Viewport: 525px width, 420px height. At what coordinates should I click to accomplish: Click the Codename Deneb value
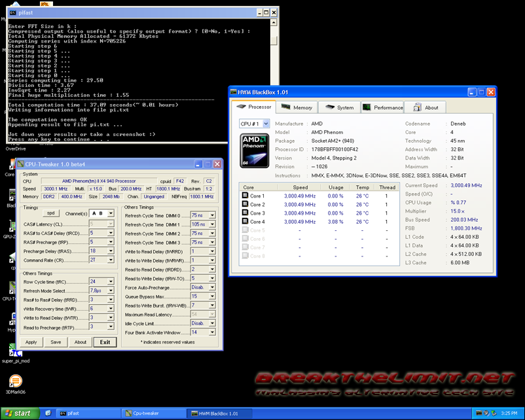458,124
